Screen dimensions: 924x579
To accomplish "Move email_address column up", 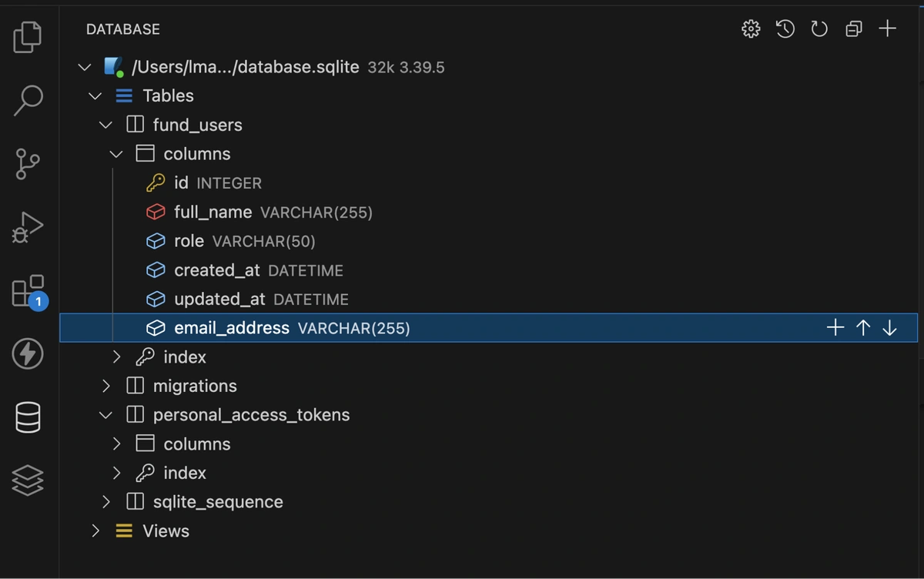I will tap(863, 328).
